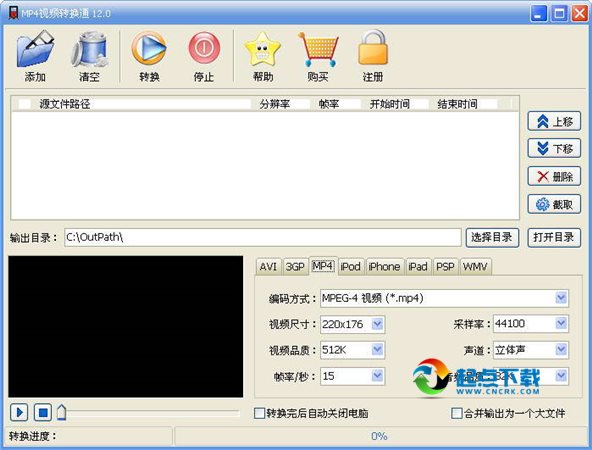The height and width of the screenshot is (450, 592).
Task: Click the preview seek slider handle
Action: [62, 412]
